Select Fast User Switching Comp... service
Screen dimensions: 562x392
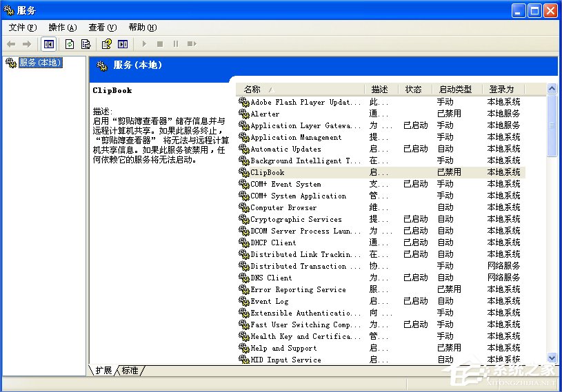(305, 324)
